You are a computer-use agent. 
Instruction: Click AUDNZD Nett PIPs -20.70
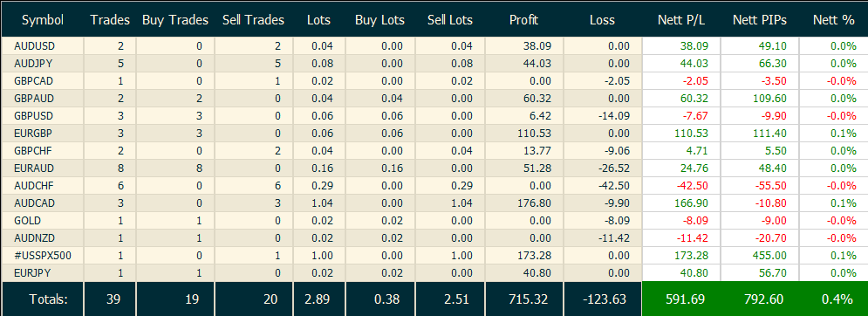pyautogui.click(x=770, y=238)
